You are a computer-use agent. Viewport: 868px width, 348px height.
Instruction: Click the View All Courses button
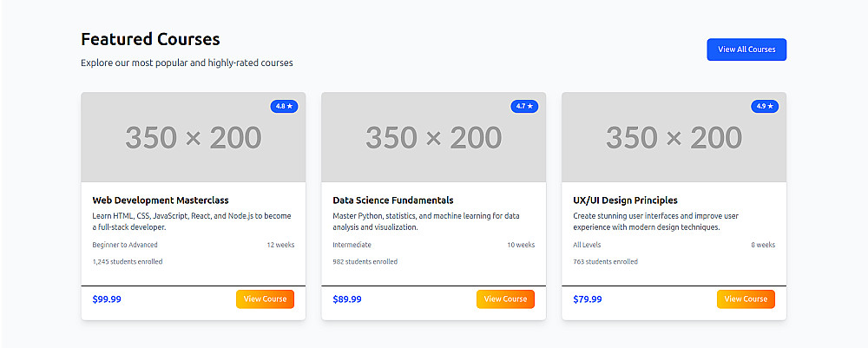(x=746, y=49)
